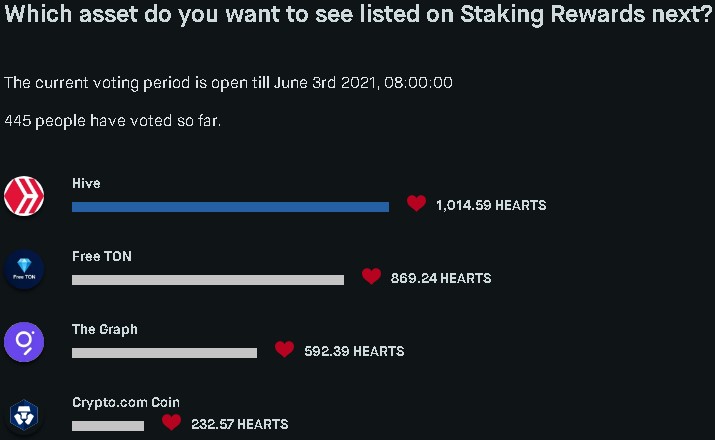Click the heart beside 869.24 HEARTS

tap(371, 276)
